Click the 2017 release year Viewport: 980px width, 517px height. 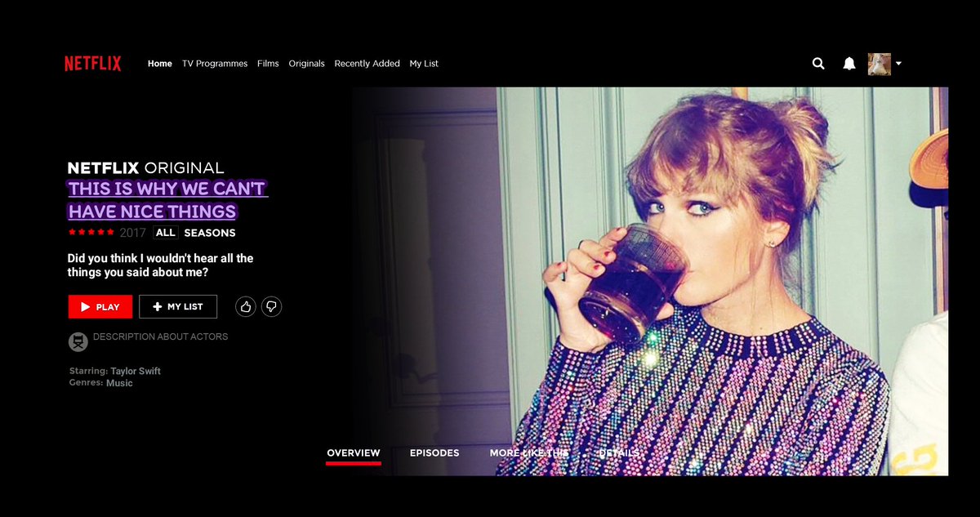[132, 233]
